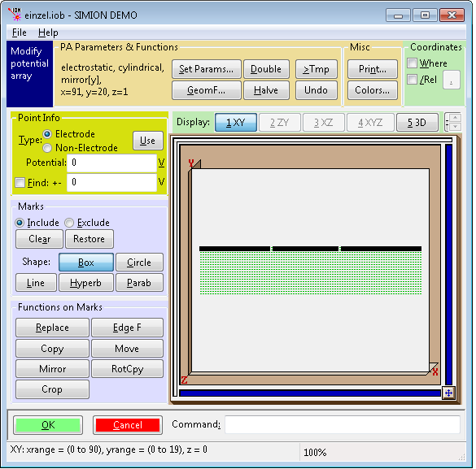This screenshot has width=476, height=469.
Task: Click the vertical blue scrollbar of view
Action: [x=448, y=264]
